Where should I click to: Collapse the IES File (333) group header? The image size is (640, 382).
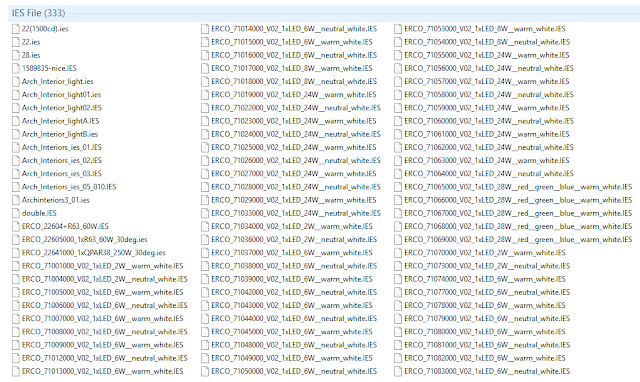[x=38, y=13]
